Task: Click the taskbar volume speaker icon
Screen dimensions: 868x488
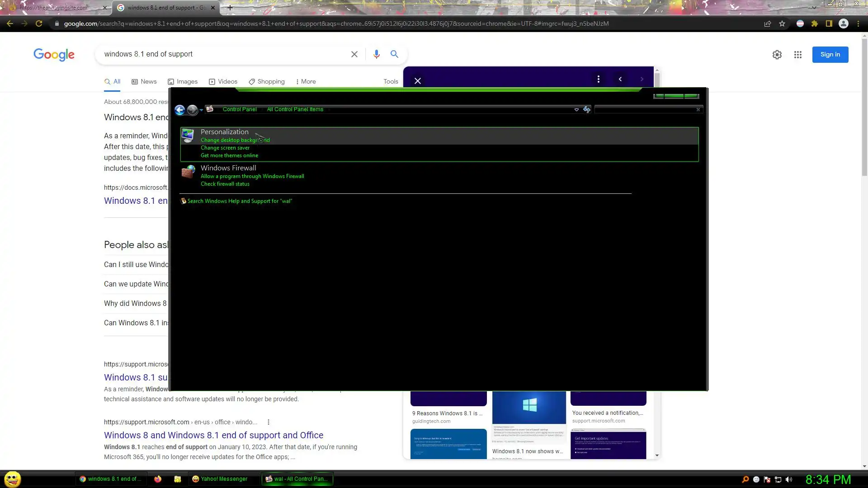Action: coord(789,479)
